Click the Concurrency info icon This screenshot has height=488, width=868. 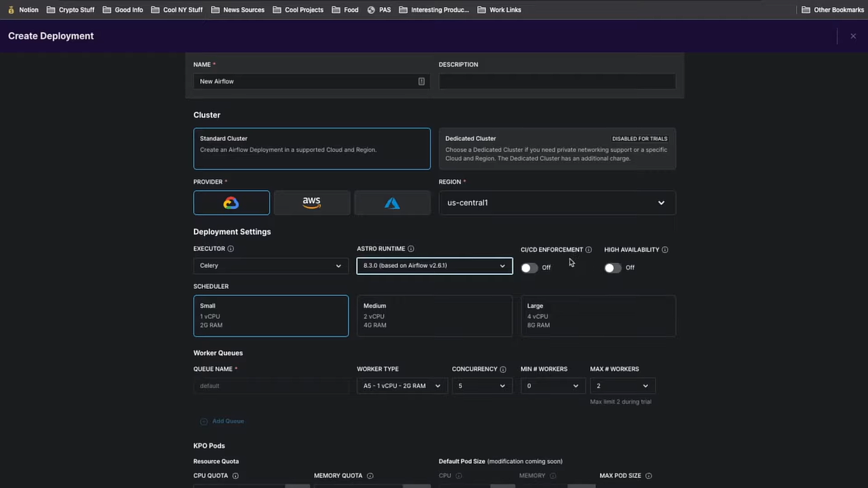click(x=503, y=370)
